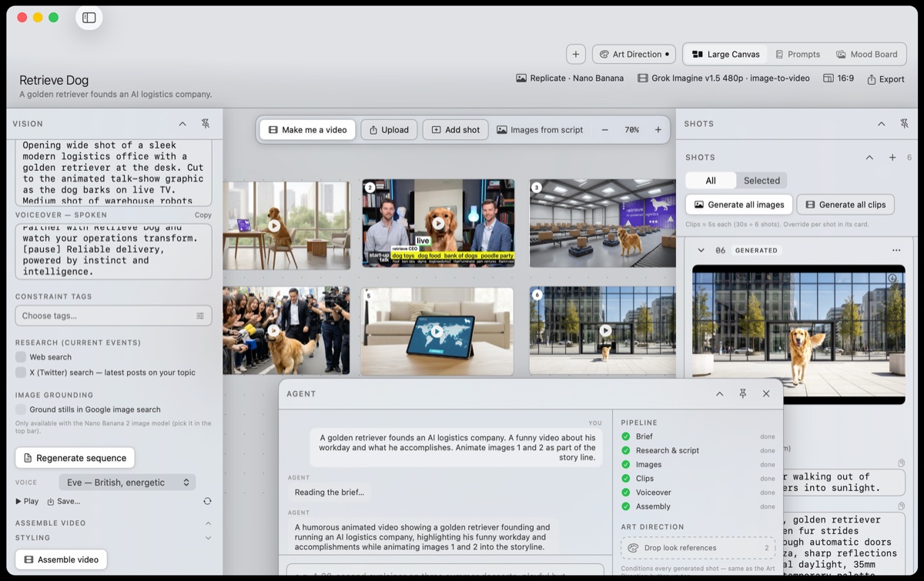Click the Research & script pipeline step

pyautogui.click(x=698, y=450)
